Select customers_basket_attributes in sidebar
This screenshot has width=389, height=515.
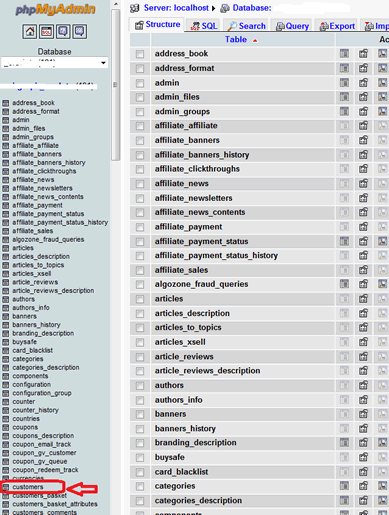[55, 504]
